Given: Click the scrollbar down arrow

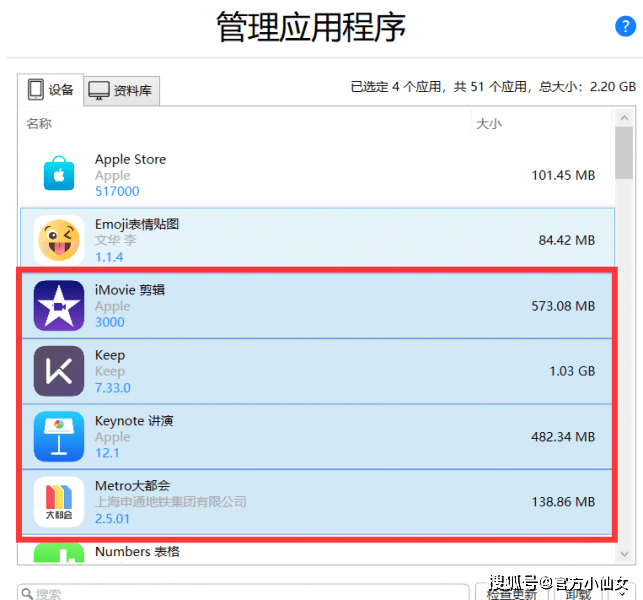Looking at the screenshot, I should (x=624, y=554).
